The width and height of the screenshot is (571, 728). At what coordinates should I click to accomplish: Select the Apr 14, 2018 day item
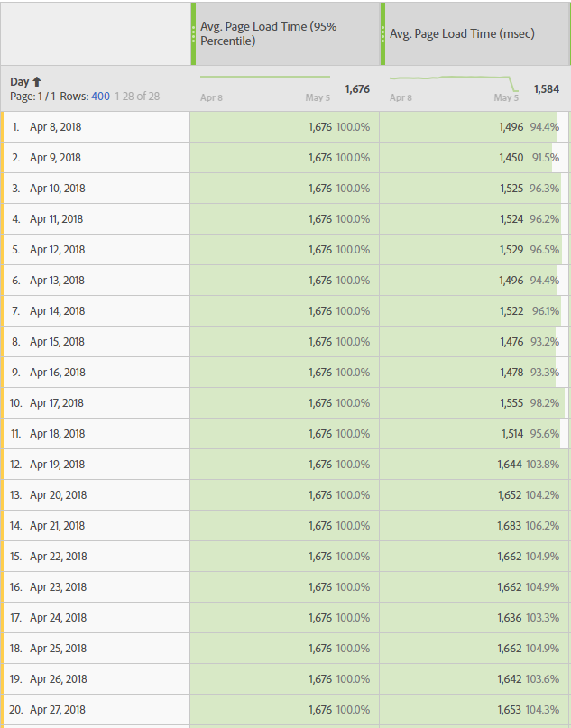point(57,311)
